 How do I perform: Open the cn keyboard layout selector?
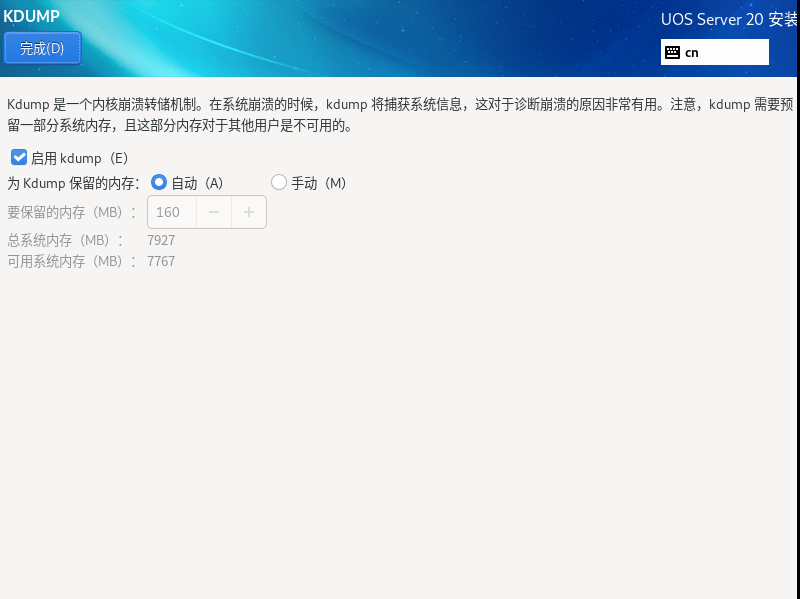[x=714, y=52]
